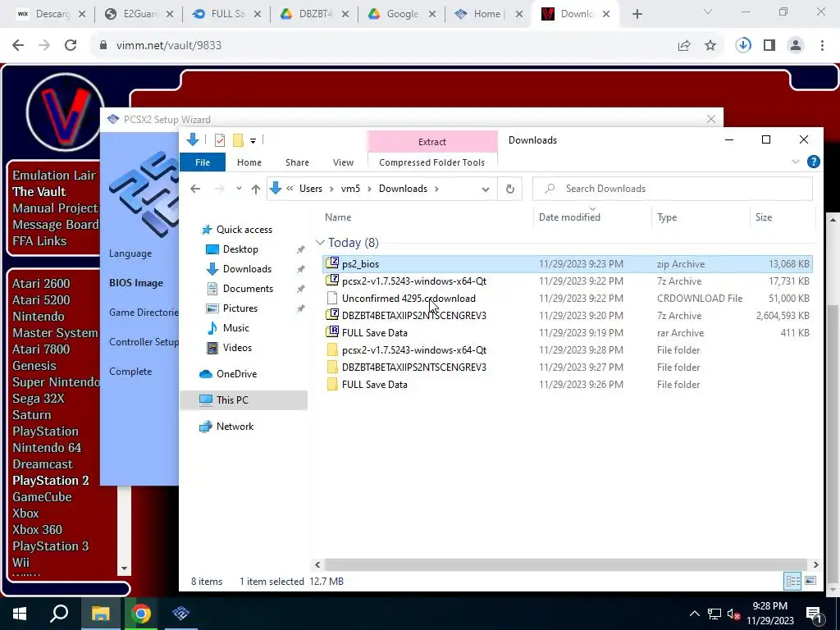
Task: Open Emulation Lair link
Action: click(x=54, y=176)
